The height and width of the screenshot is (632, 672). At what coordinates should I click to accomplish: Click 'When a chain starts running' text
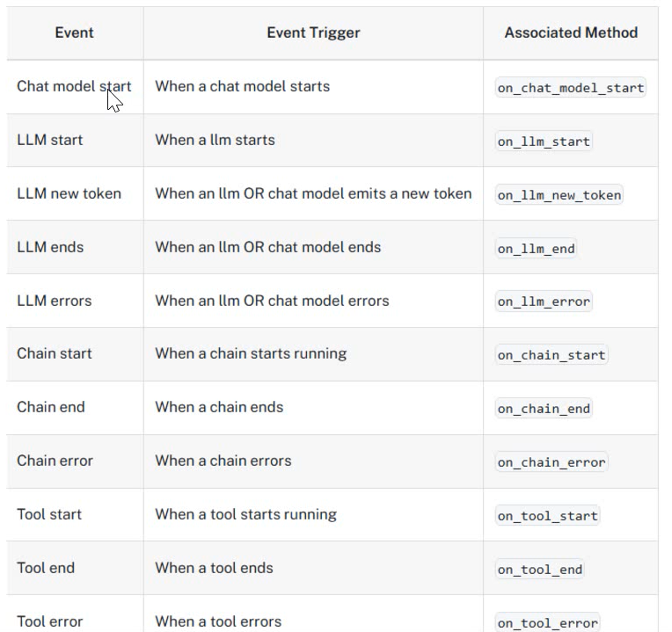(251, 353)
